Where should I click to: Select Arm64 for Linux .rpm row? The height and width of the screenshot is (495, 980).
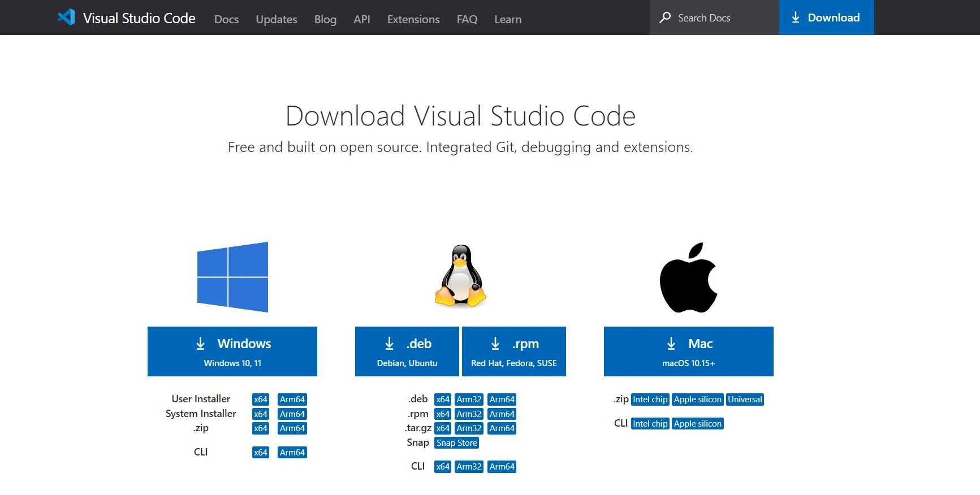coord(502,414)
